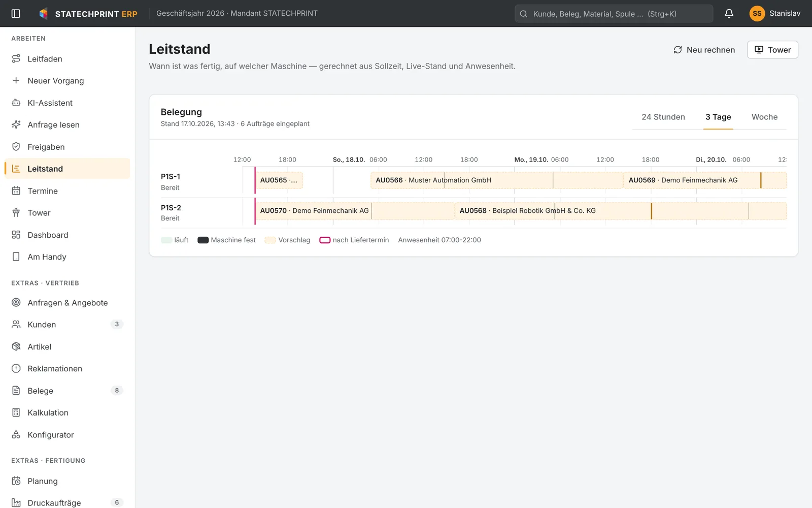The height and width of the screenshot is (508, 812).
Task: Click the Anfrage lesen sparkle icon
Action: point(16,125)
